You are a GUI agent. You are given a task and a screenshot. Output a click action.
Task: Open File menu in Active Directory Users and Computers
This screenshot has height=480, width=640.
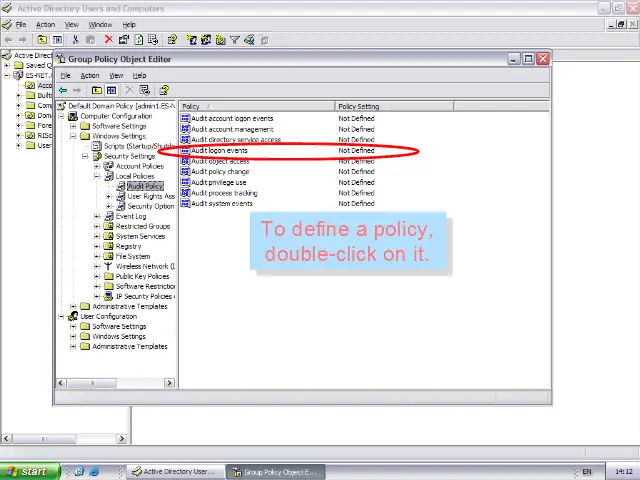pyautogui.click(x=21, y=24)
